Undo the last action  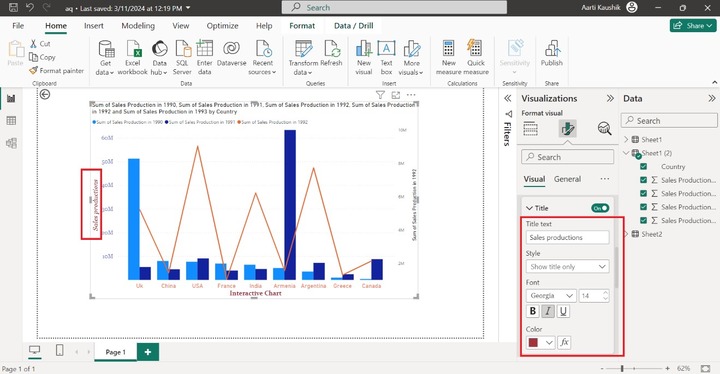[x=30, y=7]
